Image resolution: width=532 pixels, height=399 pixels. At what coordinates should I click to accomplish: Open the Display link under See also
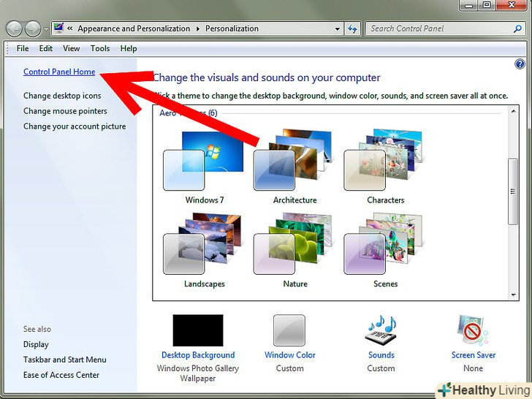[36, 344]
